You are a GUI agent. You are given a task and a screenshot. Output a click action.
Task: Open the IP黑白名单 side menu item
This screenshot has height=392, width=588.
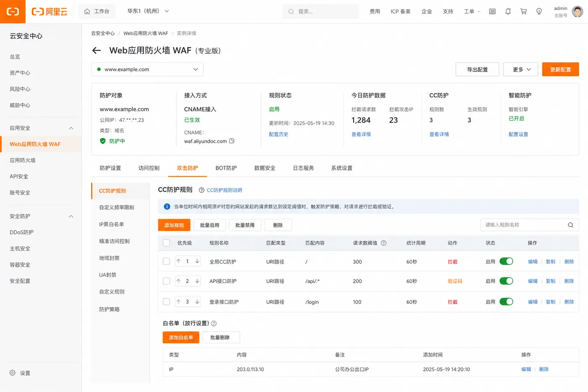(x=111, y=224)
